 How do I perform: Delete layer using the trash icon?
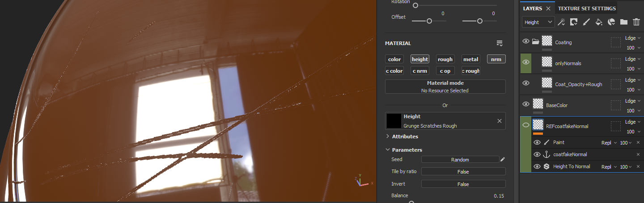(x=636, y=22)
